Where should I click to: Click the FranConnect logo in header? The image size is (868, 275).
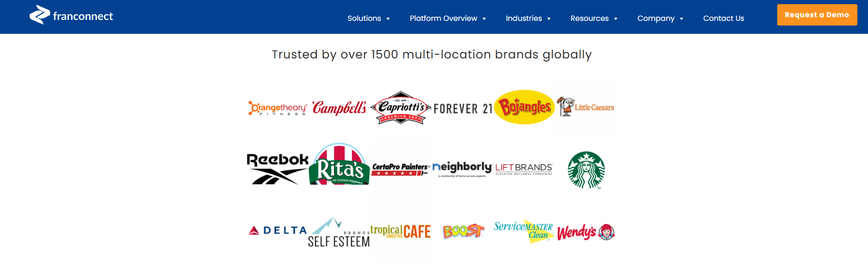pyautogui.click(x=71, y=15)
